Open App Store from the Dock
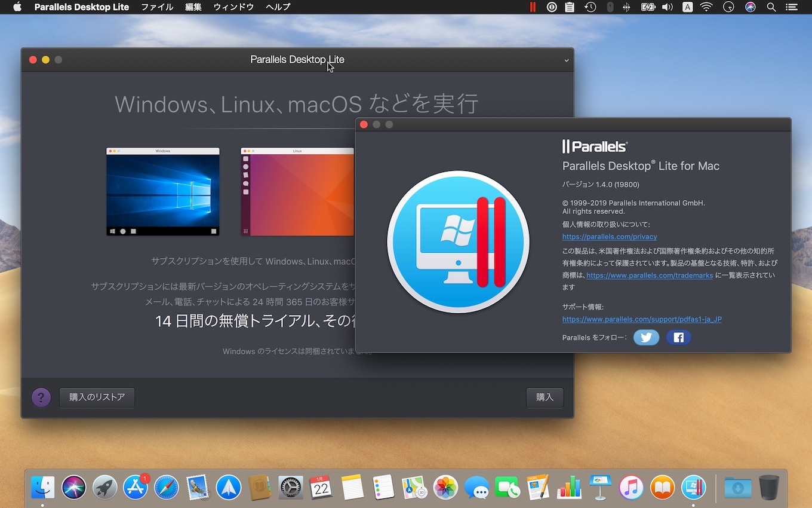812x508 pixels. pos(136,488)
